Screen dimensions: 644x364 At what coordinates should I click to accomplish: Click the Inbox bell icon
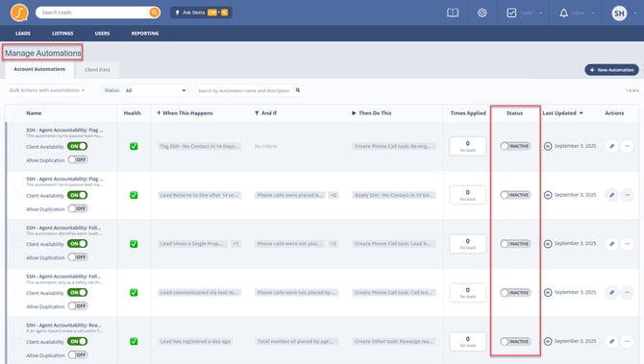point(563,12)
